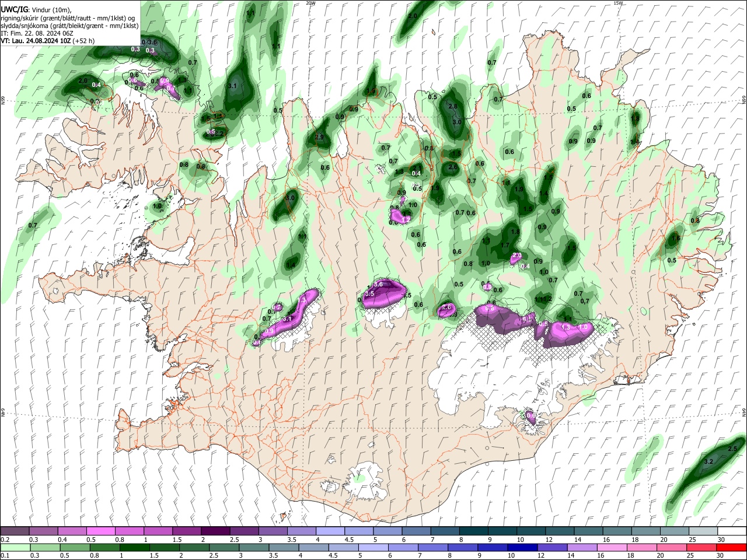This screenshot has height=560, width=747.
Task: Click the 2.5 rainfall value on map
Action: [734, 449]
